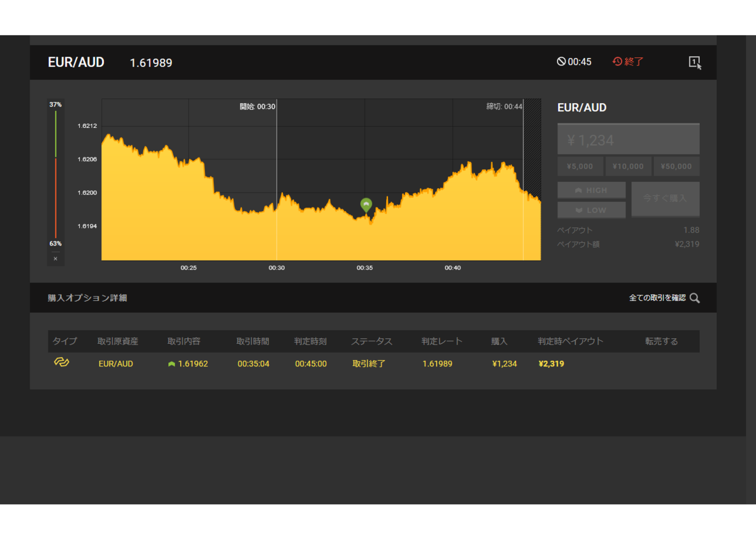
Task: Click the 取引終了 status cell
Action: click(x=369, y=364)
